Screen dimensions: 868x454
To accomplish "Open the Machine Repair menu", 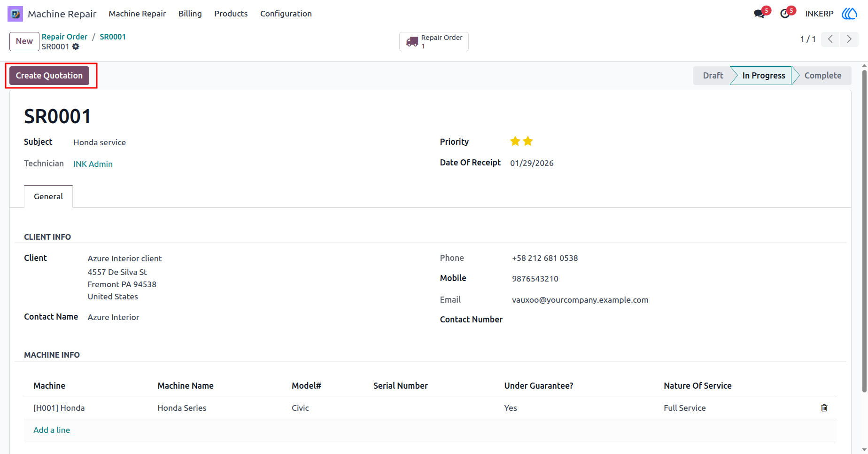I will (137, 14).
